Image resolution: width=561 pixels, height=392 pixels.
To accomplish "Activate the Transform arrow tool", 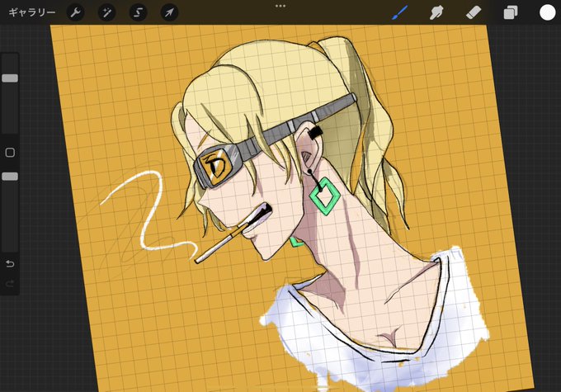I will coord(169,12).
